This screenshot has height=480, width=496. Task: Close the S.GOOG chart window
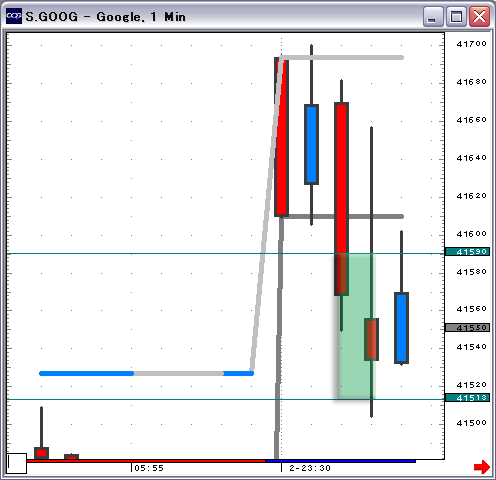[479, 16]
